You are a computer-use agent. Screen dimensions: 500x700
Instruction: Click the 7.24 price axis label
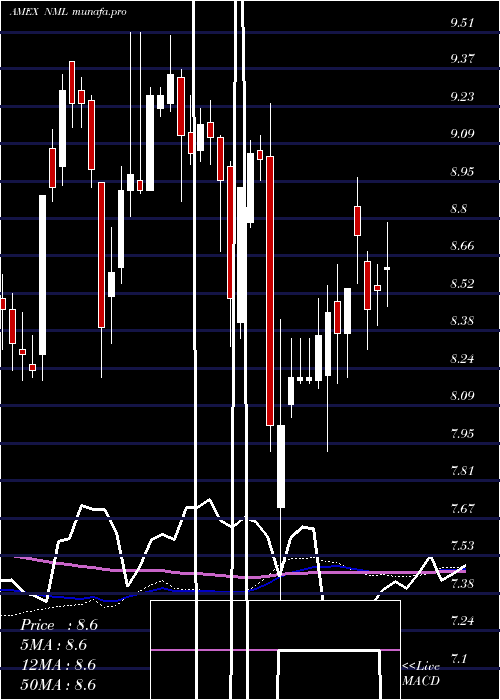(x=462, y=621)
